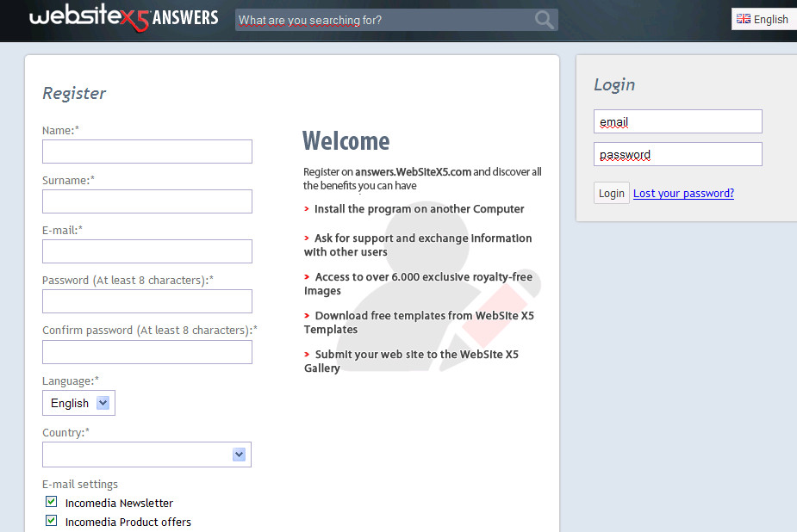Uncheck the Incomedia Product offers checkbox

coord(52,520)
